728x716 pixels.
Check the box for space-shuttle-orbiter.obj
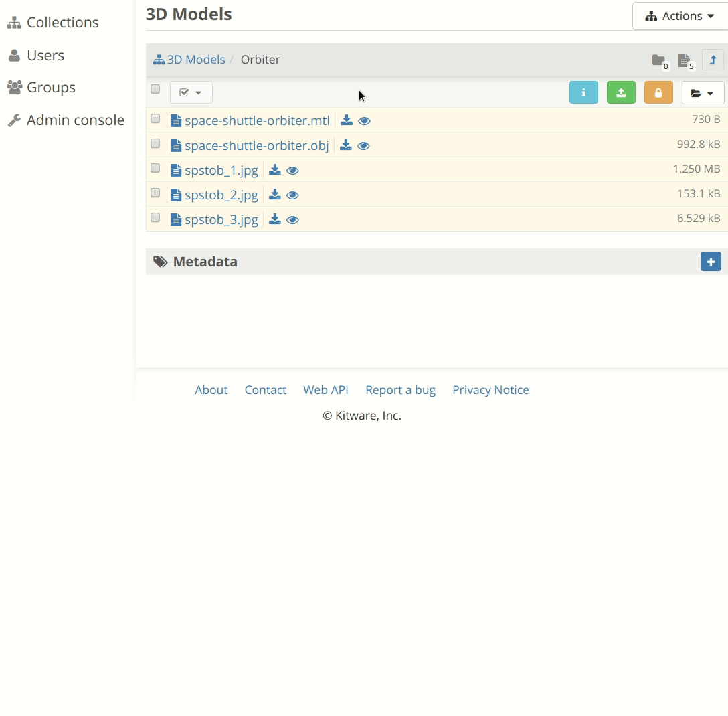[x=155, y=143]
